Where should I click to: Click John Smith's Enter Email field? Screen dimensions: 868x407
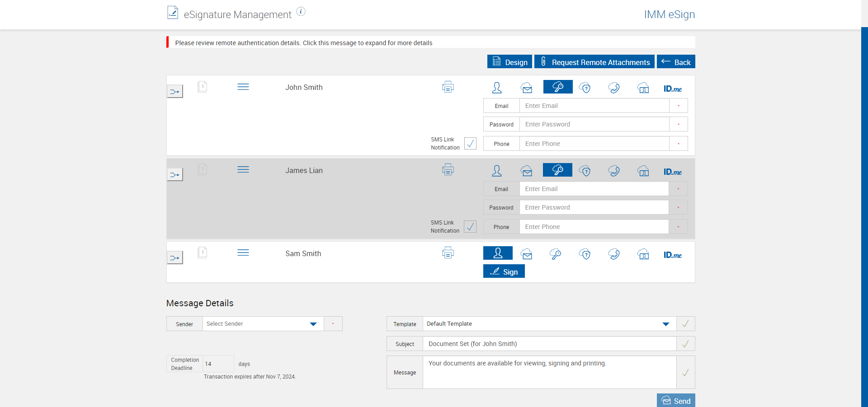[594, 106]
